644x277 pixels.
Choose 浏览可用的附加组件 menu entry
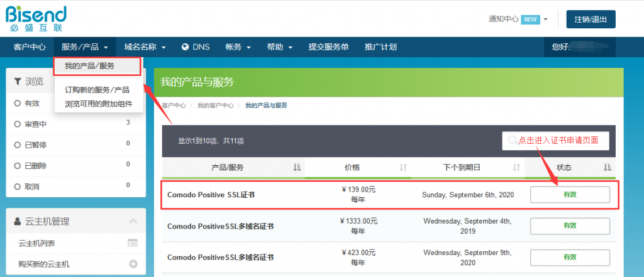[99, 104]
